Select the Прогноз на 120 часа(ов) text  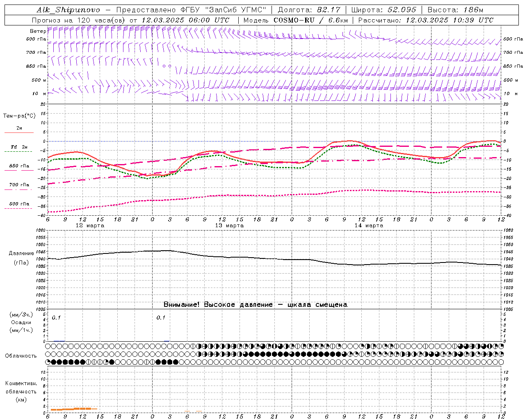(79, 20)
